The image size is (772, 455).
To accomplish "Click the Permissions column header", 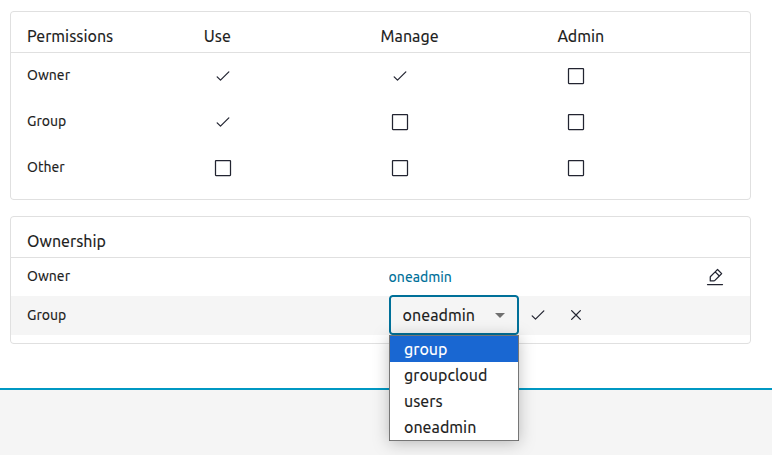I will [x=70, y=37].
